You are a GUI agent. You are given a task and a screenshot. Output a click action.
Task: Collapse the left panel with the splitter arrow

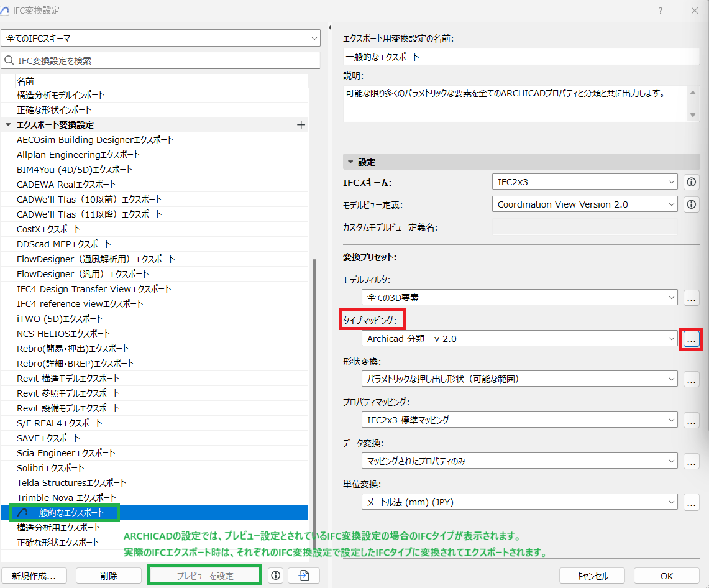pos(330,27)
